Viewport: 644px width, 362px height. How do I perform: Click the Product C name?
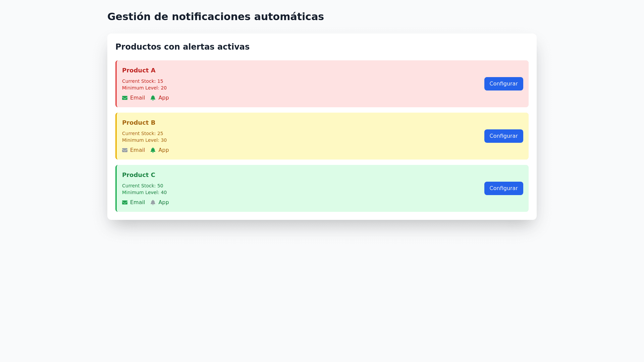pyautogui.click(x=139, y=175)
